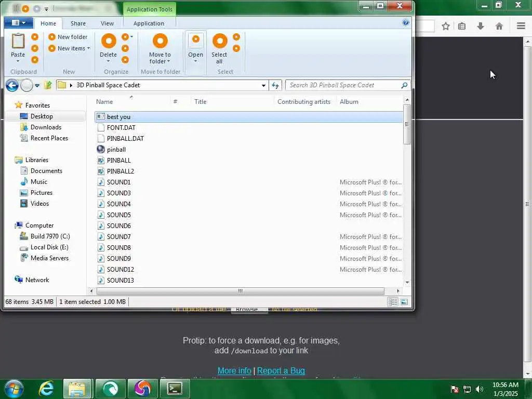532x399 pixels.
Task: Switch to the Home ribbon tab
Action: 48,23
